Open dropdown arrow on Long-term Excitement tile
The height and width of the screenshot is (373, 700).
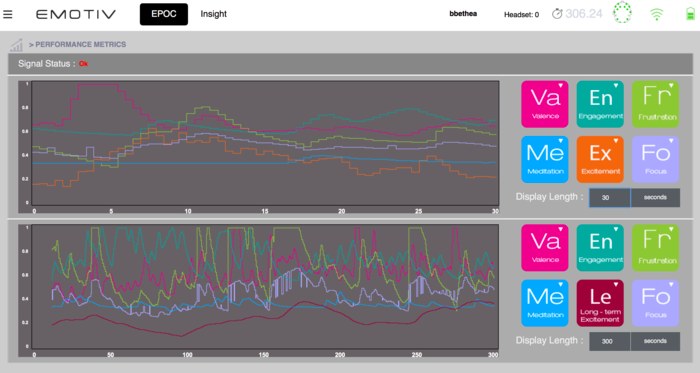click(616, 285)
